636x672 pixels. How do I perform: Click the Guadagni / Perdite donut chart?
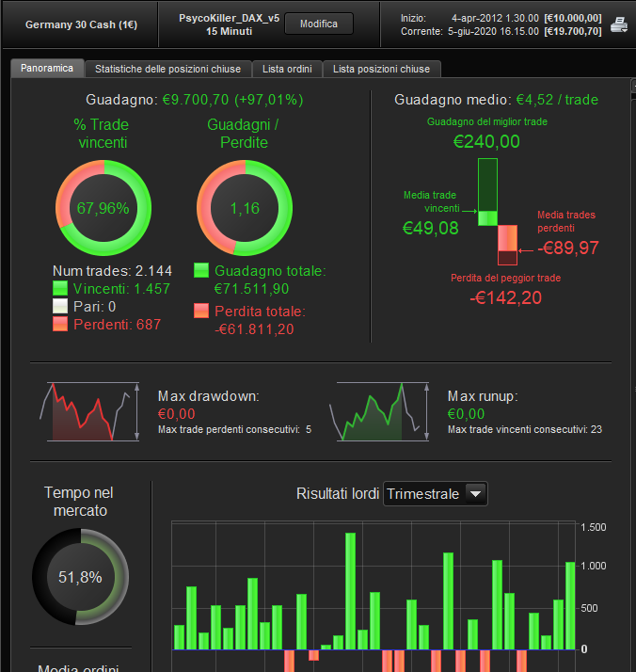point(245,208)
